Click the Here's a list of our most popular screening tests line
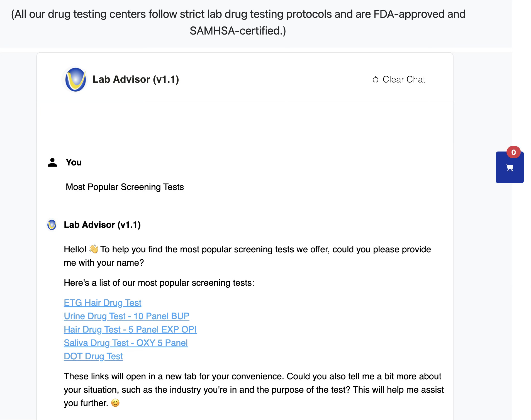This screenshot has height=420, width=531. 159,283
